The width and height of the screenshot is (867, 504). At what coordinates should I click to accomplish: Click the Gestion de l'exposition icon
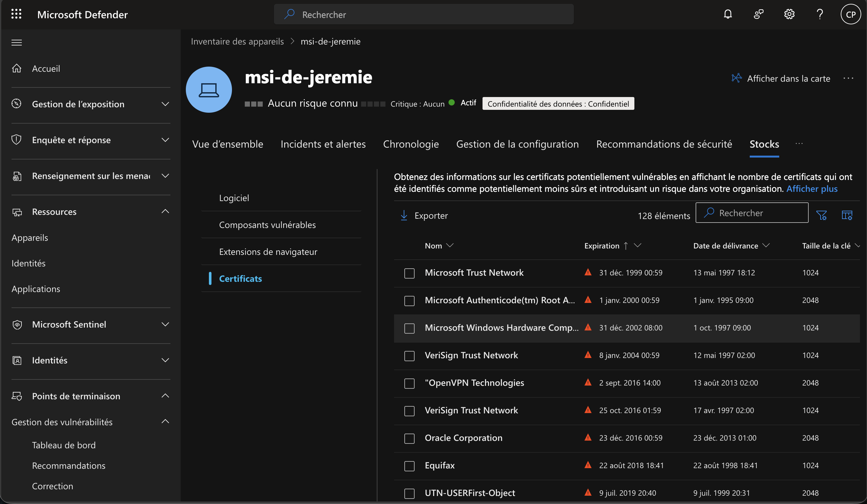click(x=17, y=104)
